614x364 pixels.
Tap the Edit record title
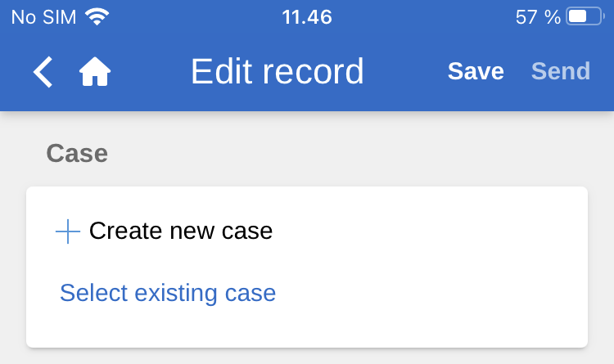point(277,72)
